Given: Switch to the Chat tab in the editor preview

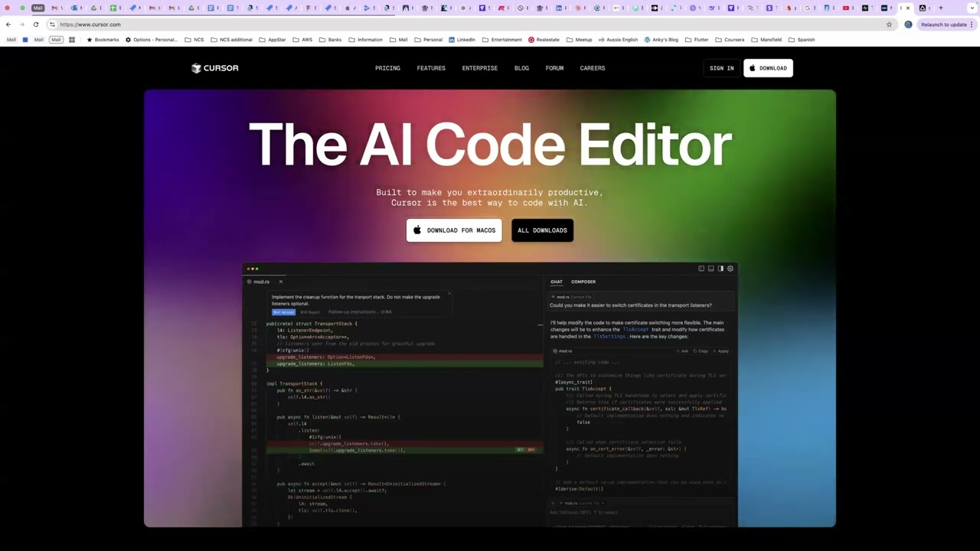Looking at the screenshot, I should (x=557, y=282).
